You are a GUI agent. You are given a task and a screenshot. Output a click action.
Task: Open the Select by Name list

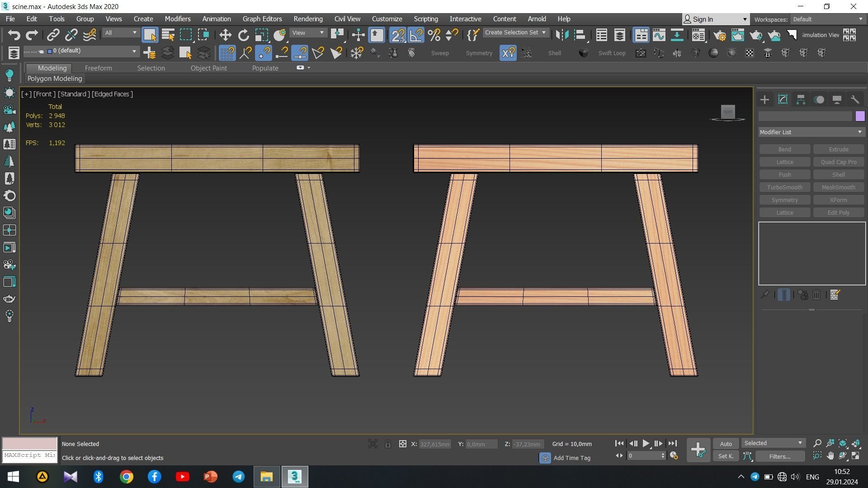(x=168, y=35)
